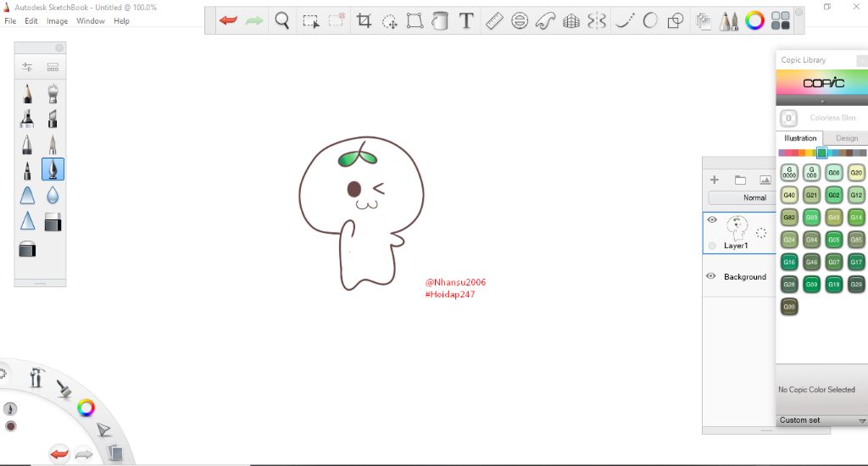Select the Zoom magnifier tool
868x466 pixels.
(x=282, y=21)
